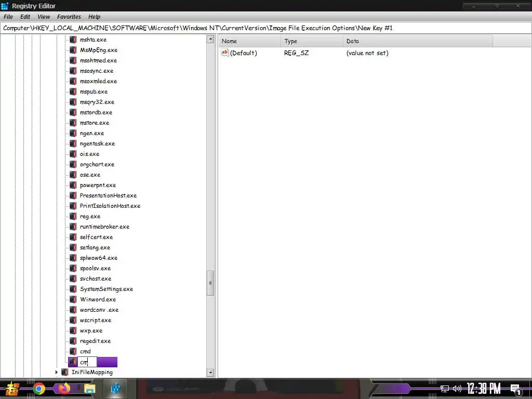This screenshot has height=399, width=532.
Task: Open the network tray icon
Action: tap(444, 389)
